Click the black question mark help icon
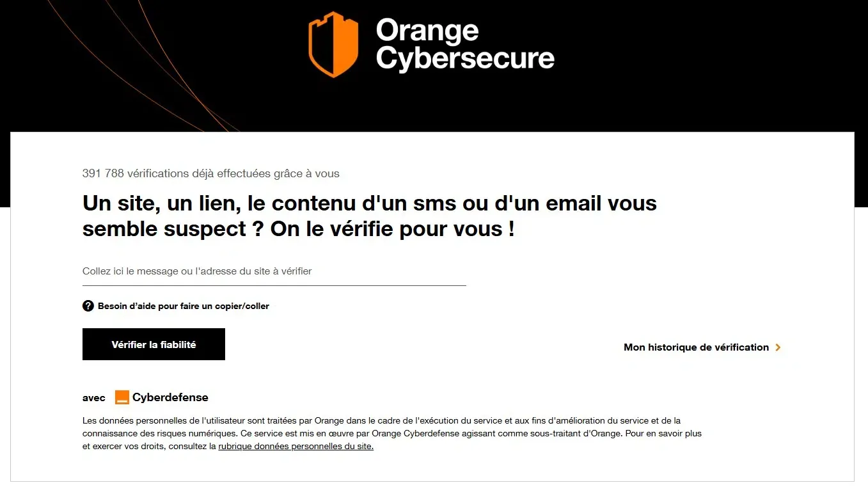 88,306
